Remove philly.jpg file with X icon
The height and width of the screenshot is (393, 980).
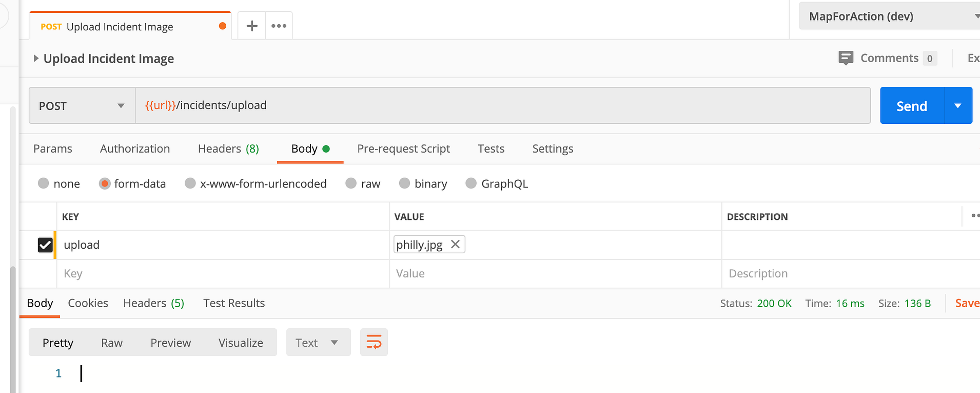click(x=455, y=245)
